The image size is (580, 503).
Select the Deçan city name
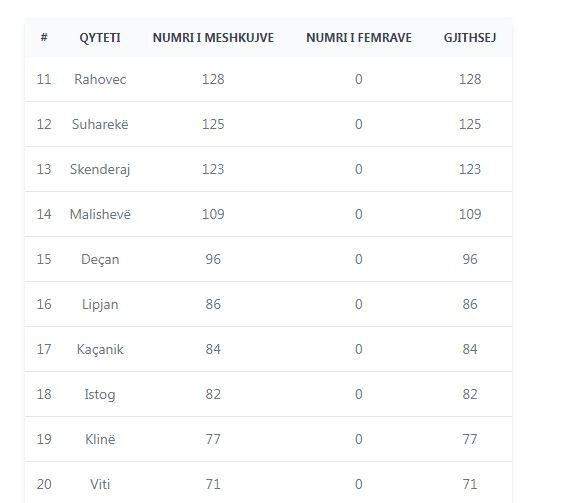pyautogui.click(x=100, y=259)
